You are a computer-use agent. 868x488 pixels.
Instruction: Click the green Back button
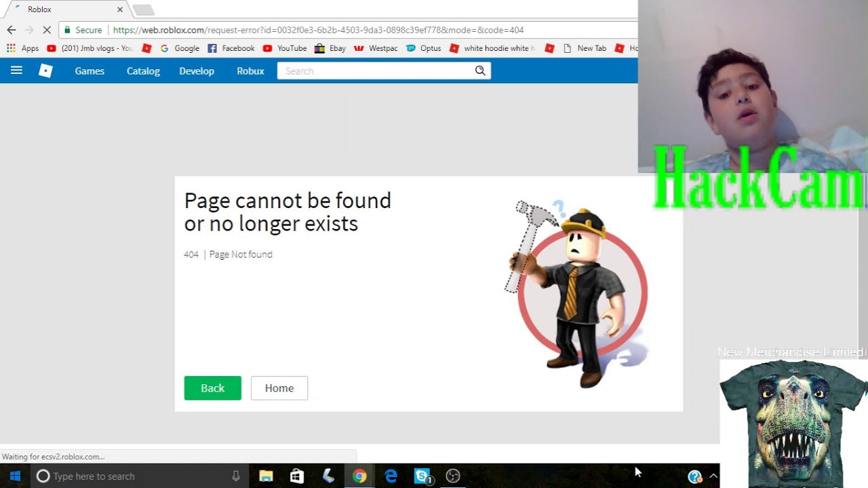click(x=212, y=388)
